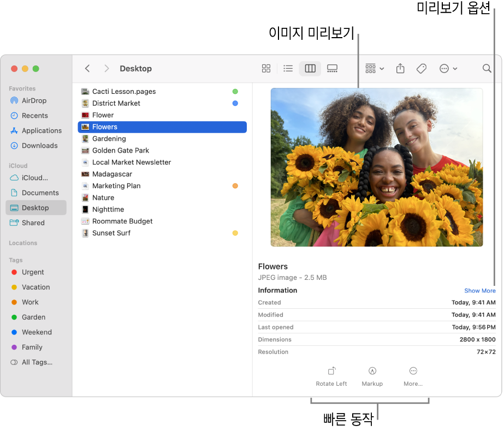Select the Cacti Lesson.pages file
The height and width of the screenshot is (431, 504).
(x=162, y=92)
